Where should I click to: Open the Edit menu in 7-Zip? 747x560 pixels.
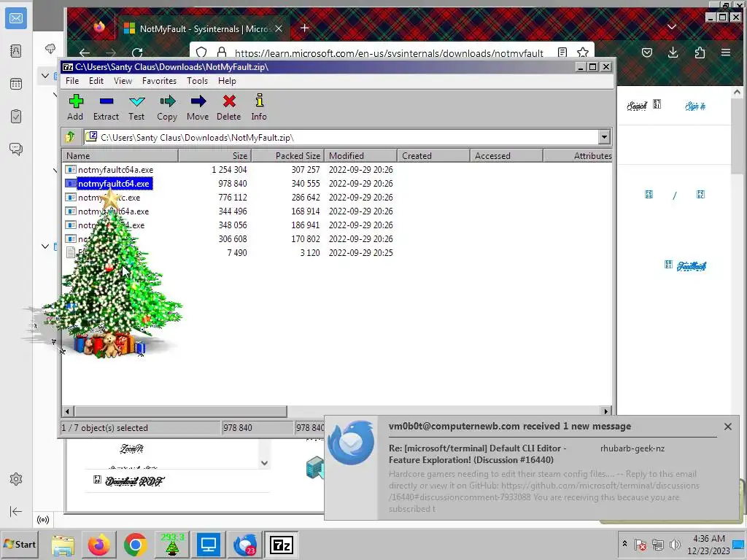coord(96,81)
